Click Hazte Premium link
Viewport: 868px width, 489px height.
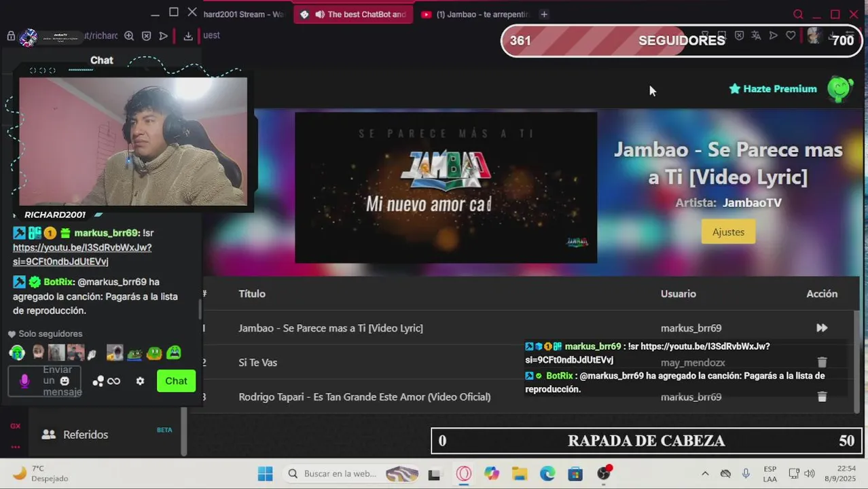pos(773,89)
